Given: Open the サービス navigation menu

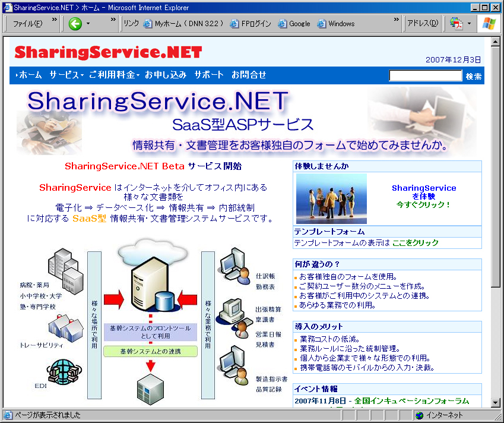Looking at the screenshot, I should [x=66, y=75].
